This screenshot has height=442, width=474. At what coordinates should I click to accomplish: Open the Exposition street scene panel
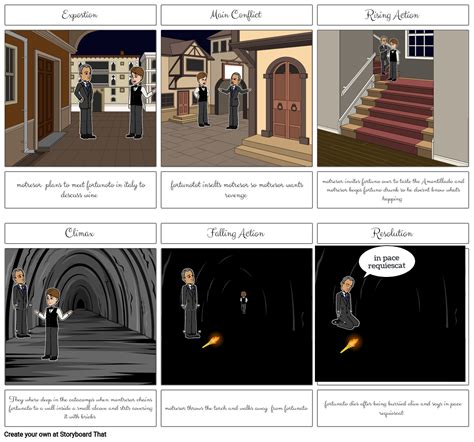click(x=80, y=98)
